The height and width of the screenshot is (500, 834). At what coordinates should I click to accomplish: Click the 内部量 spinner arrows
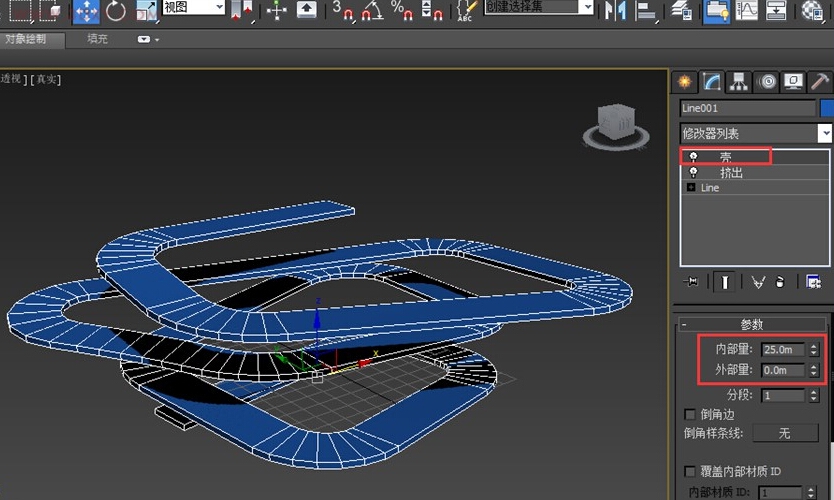tap(813, 349)
